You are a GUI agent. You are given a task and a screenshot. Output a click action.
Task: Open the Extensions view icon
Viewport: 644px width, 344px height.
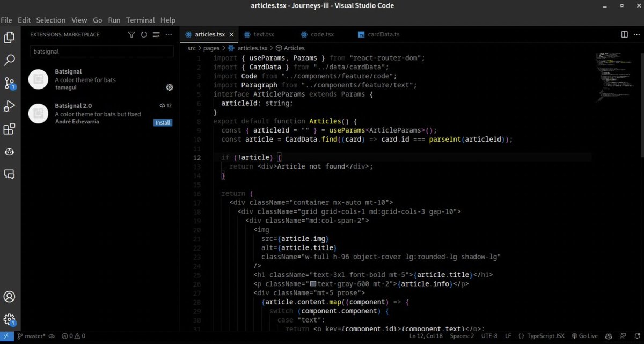coord(9,129)
